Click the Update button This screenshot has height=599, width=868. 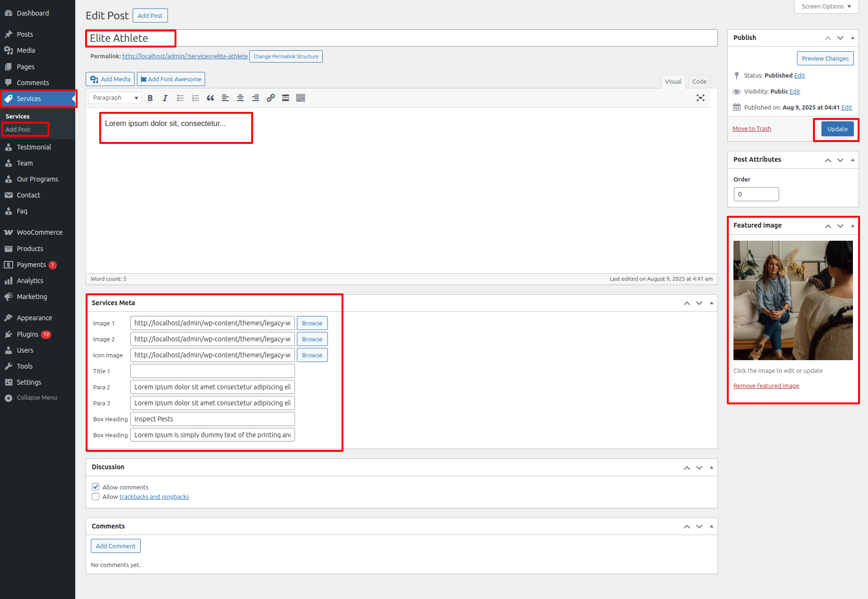[x=837, y=129]
